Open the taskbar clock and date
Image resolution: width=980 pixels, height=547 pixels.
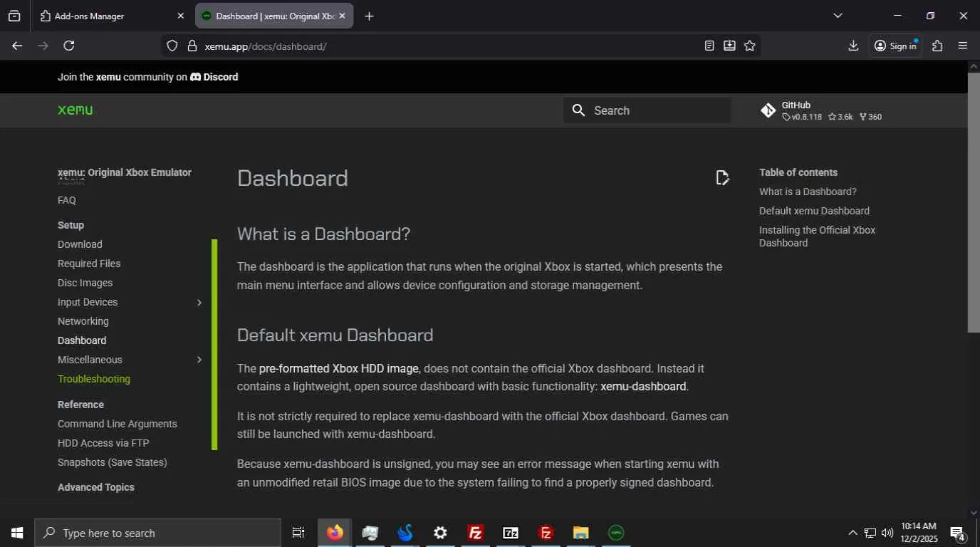tap(919, 533)
